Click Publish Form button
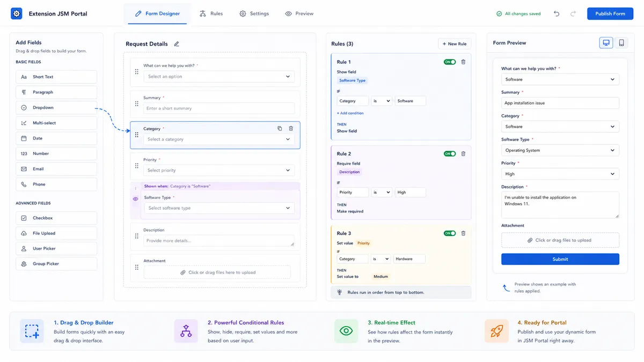Viewport: 644px width, 362px height. click(610, 13)
